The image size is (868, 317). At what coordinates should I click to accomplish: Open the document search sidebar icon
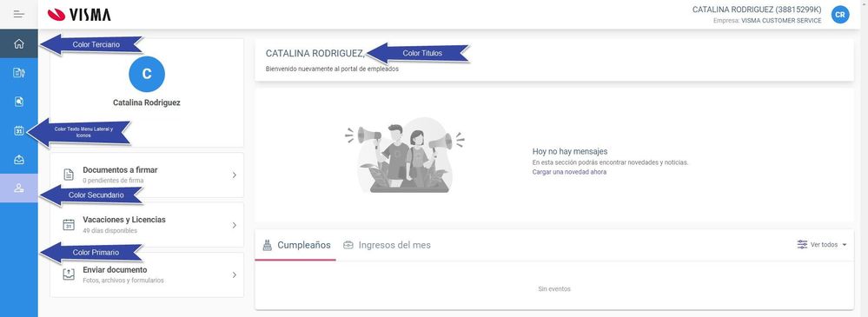pyautogui.click(x=19, y=102)
